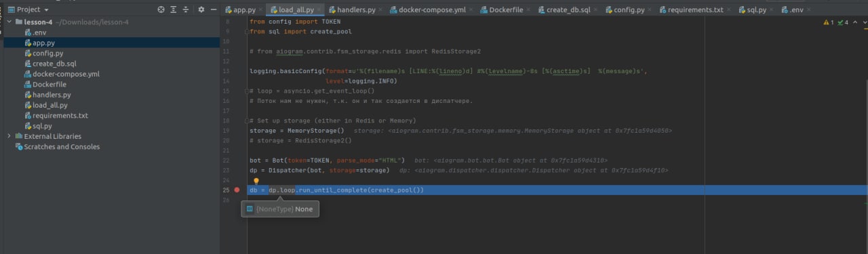Image resolution: width=868 pixels, height=254 pixels.
Task: Click the warnings count indicator
Action: tap(828, 22)
